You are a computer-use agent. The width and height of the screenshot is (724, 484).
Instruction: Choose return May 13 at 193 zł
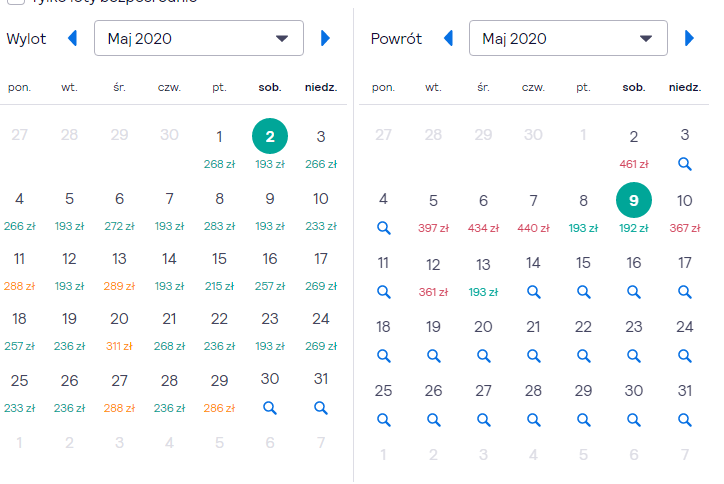[x=483, y=277]
